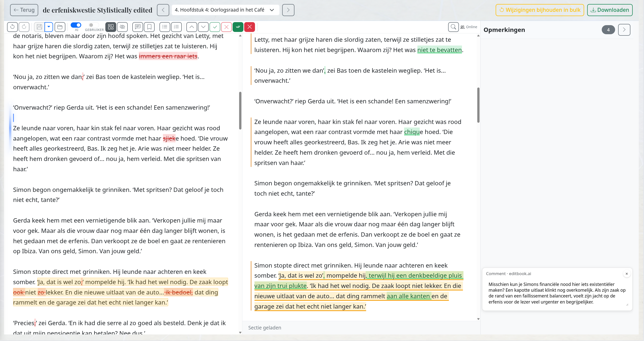Screen dimensions: 644x341
Task: Click the Undo icon in the toolbar
Action: pos(12,27)
